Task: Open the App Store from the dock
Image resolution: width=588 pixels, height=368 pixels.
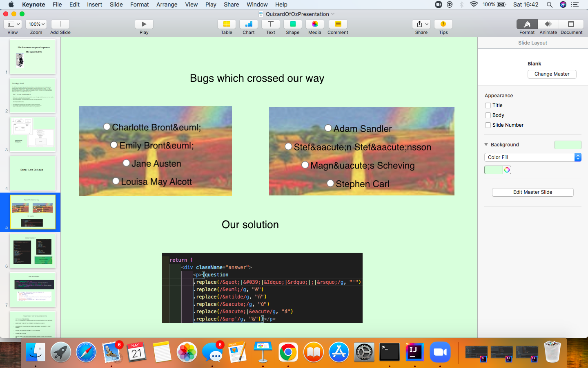Action: click(339, 352)
